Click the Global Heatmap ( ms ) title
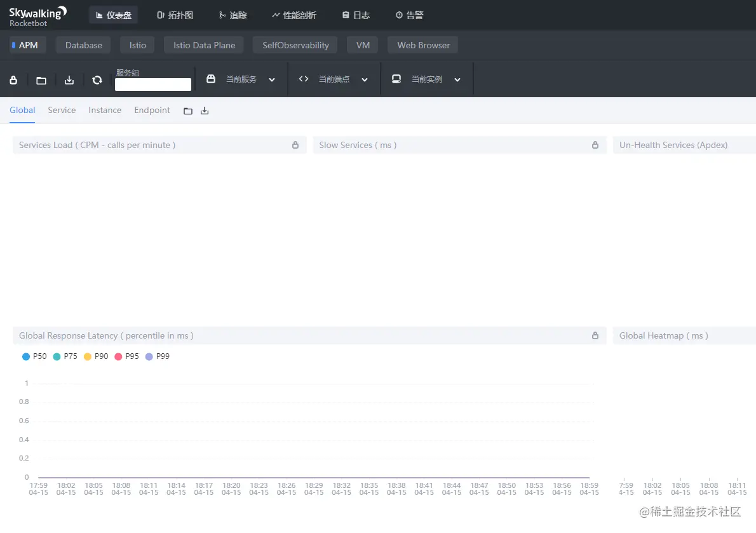The width and height of the screenshot is (756, 533). coord(663,335)
